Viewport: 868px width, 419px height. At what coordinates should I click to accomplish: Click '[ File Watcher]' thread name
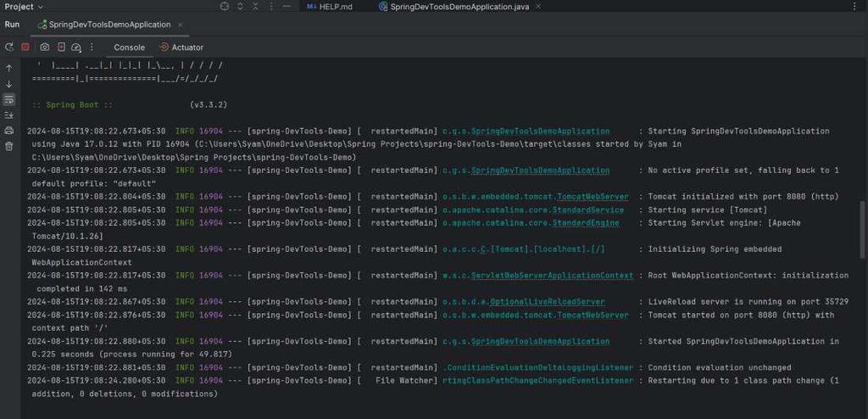(x=398, y=382)
